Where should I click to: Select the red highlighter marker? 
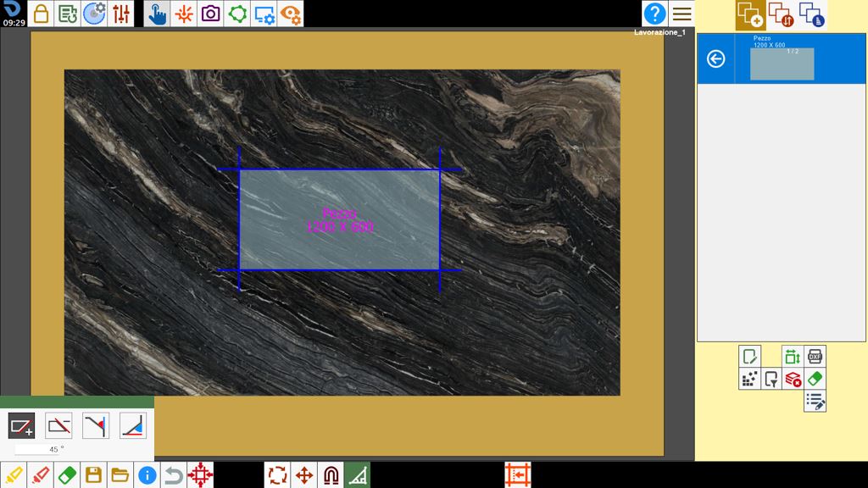(40, 475)
